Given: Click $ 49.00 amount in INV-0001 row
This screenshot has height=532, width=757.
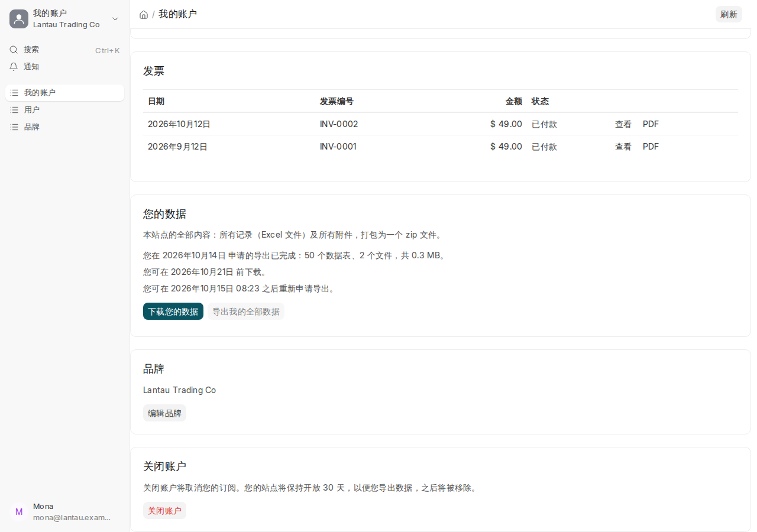Looking at the screenshot, I should 506,147.
